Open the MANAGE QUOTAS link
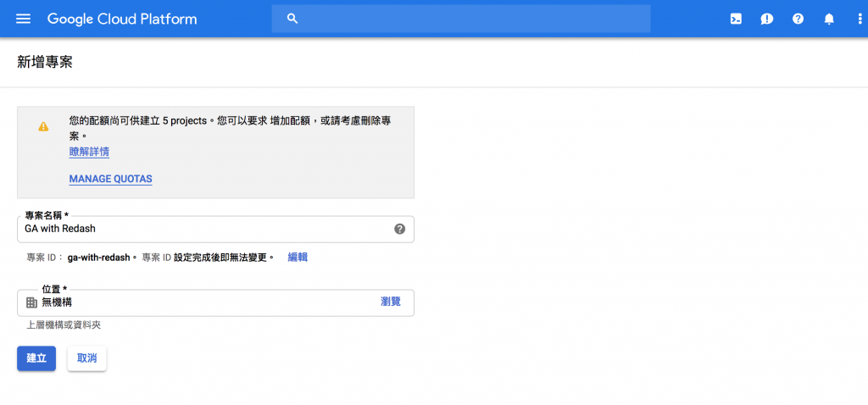This screenshot has height=405, width=868. [111, 180]
